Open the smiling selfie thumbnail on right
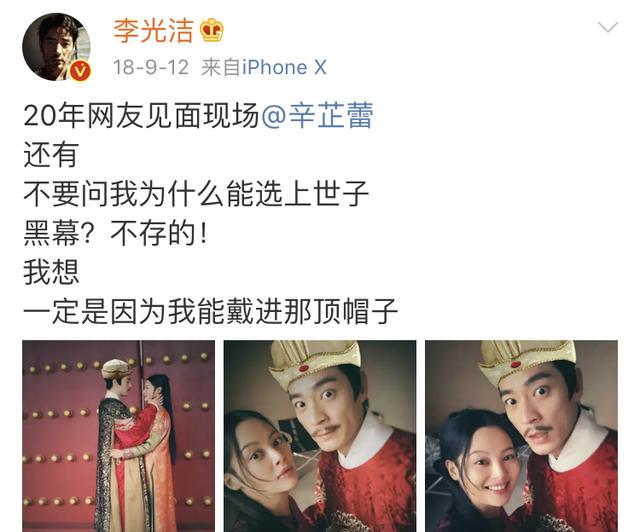Screen dimensions: 640x532 click(x=521, y=436)
